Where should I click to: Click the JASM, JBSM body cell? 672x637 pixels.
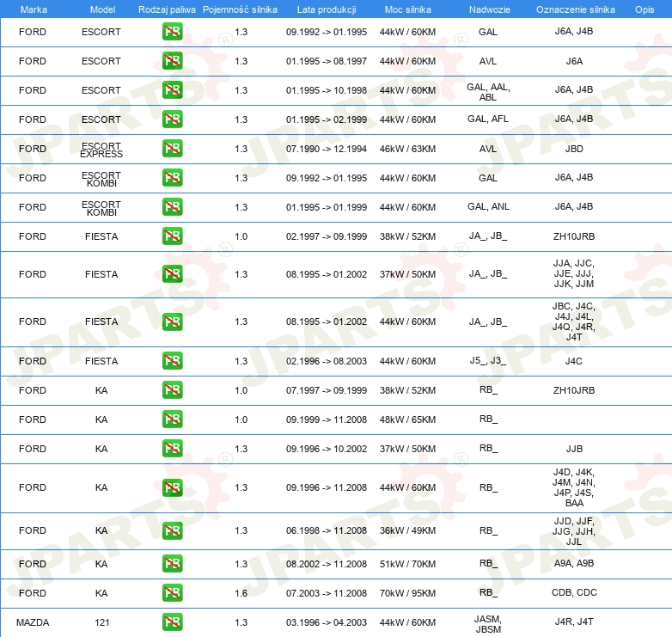488,624
